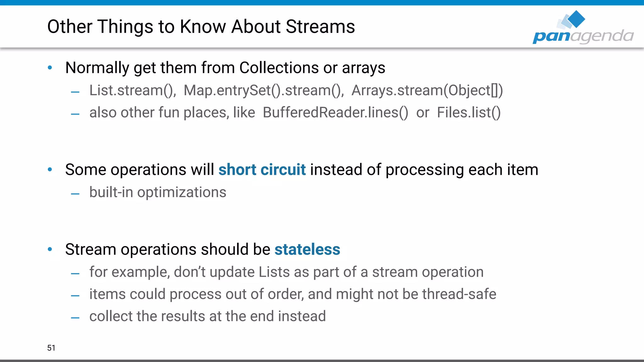The height and width of the screenshot is (362, 644).
Task: Click the Map.entrySet().stream() text
Action: click(264, 90)
